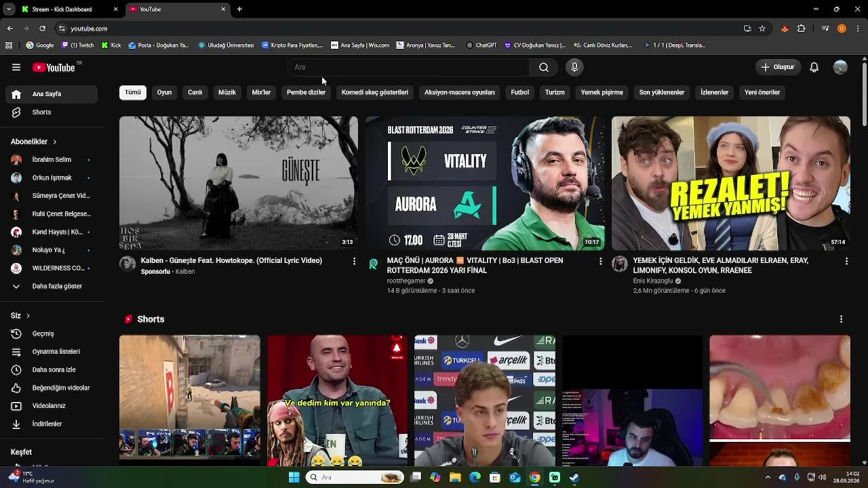Open the notifications bell

tap(814, 67)
